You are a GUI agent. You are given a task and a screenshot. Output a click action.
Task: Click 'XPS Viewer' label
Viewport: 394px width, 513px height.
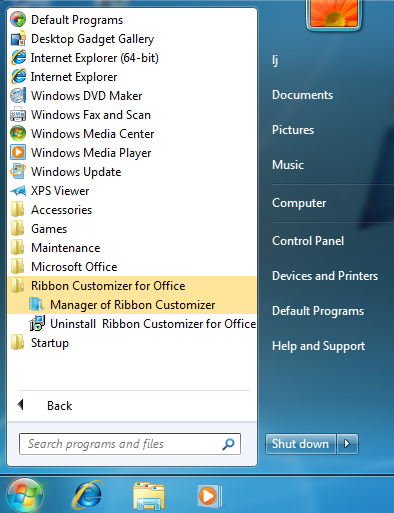(60, 191)
